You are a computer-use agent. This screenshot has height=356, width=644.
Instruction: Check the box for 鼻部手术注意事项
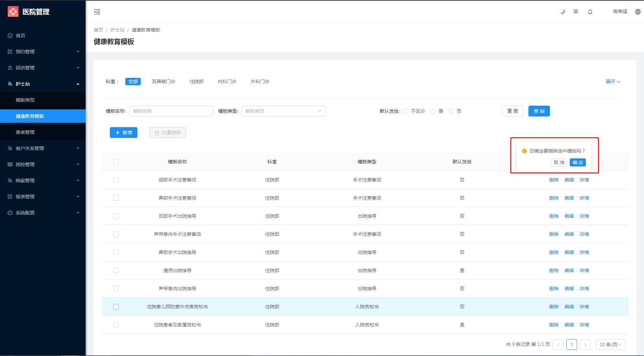tap(116, 198)
